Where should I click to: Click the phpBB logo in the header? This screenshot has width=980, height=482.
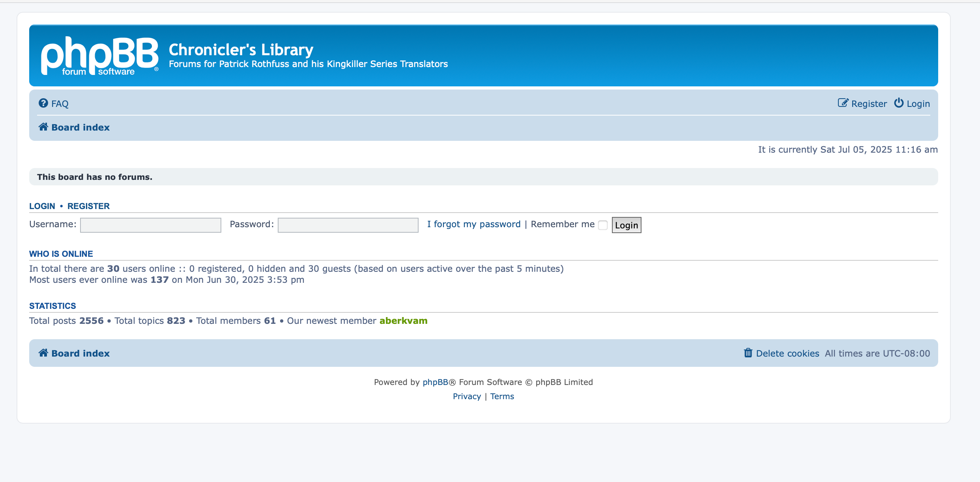pos(99,56)
